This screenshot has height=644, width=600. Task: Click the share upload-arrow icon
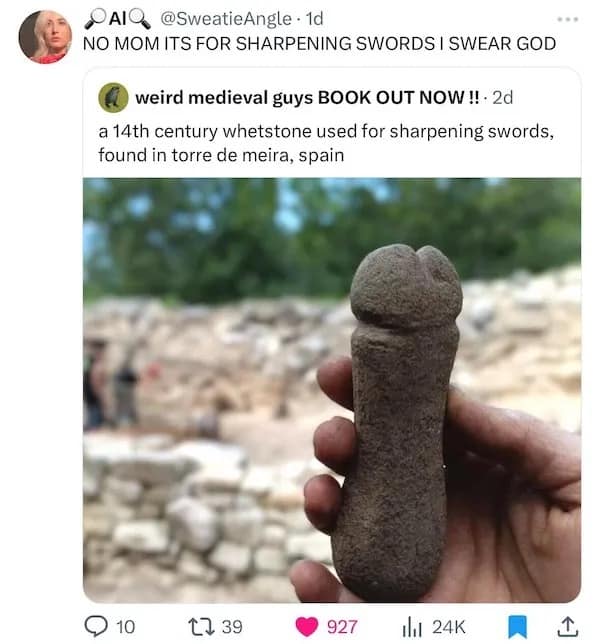pyautogui.click(x=566, y=626)
